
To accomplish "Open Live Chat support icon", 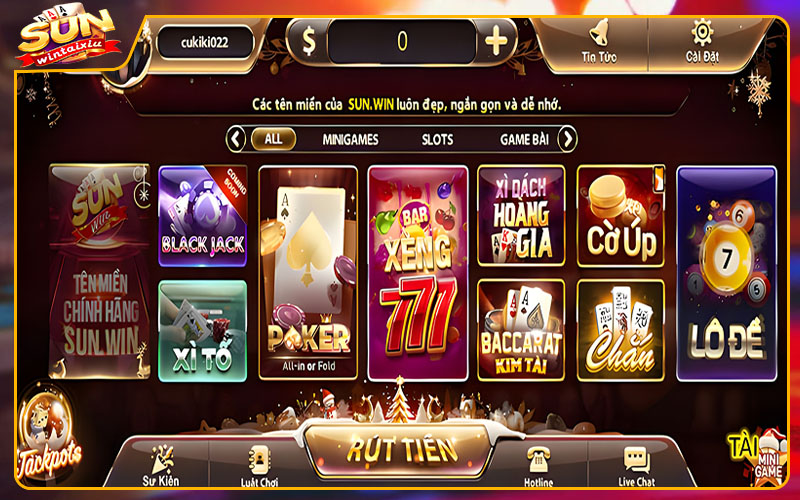I will click(636, 467).
